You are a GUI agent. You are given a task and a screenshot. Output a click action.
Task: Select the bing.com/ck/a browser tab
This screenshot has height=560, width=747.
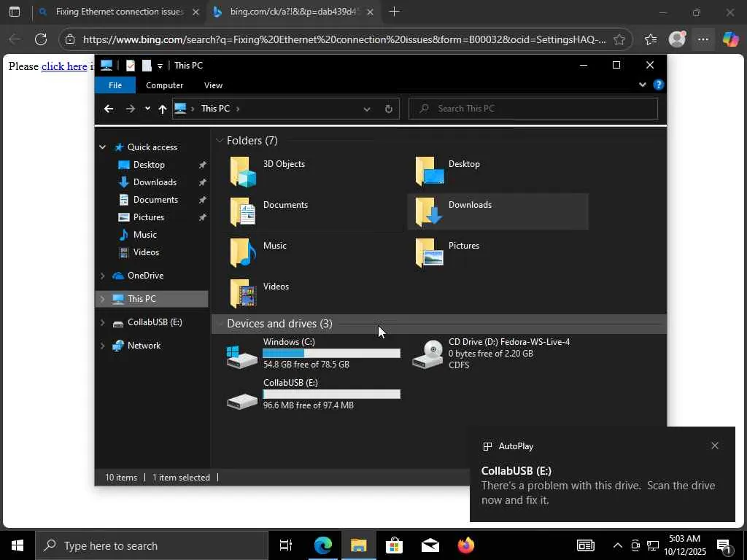pos(293,12)
